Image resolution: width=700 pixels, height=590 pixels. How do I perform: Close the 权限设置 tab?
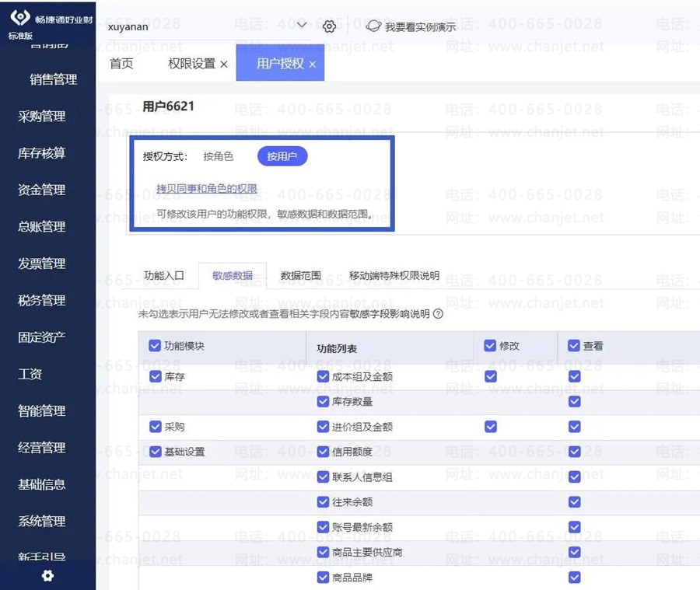tap(224, 65)
